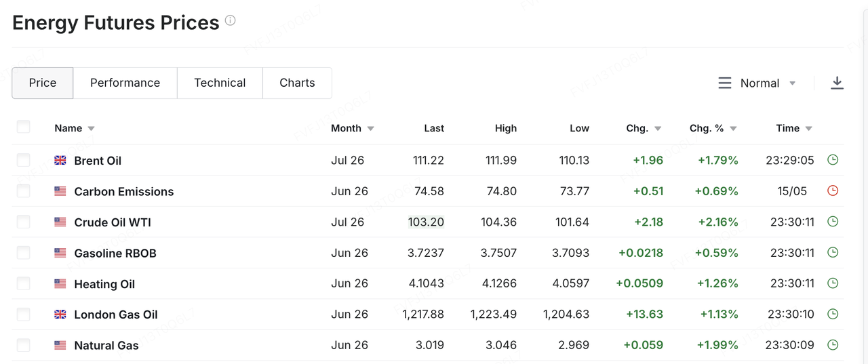
Task: Click the info icon beside Energy Futures Prices
Action: click(230, 20)
